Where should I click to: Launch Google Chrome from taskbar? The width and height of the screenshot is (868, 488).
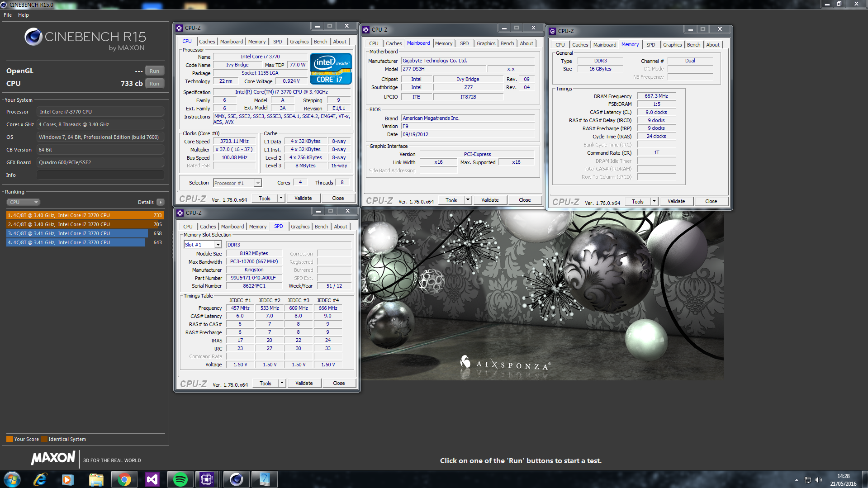[124, 479]
